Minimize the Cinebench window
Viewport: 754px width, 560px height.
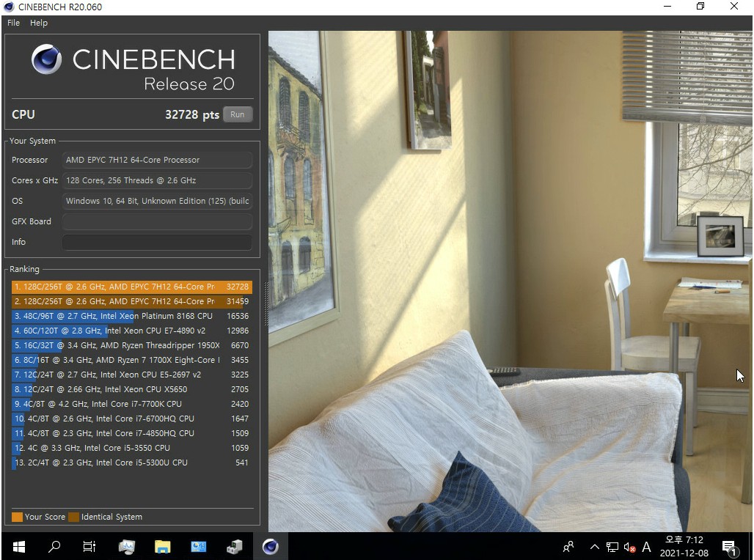point(667,7)
